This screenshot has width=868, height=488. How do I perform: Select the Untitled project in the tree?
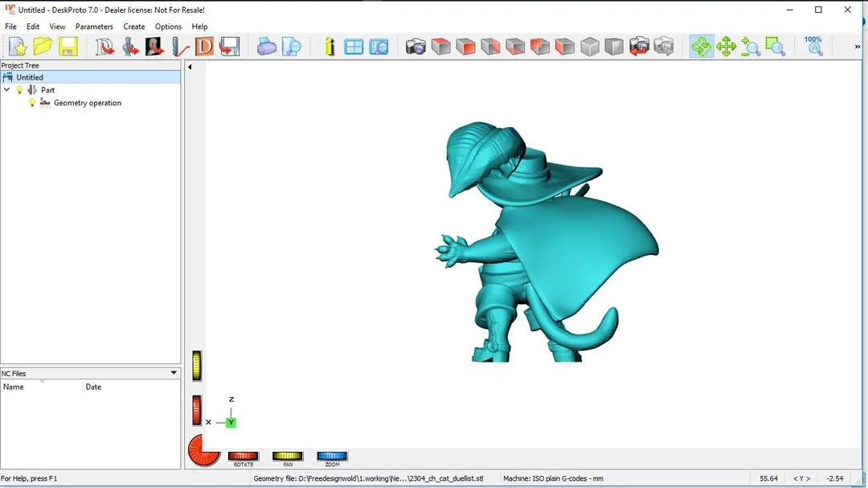click(x=30, y=77)
